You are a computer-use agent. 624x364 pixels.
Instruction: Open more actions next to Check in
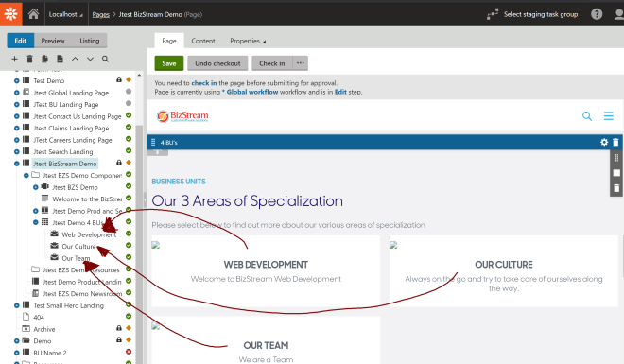click(x=301, y=62)
